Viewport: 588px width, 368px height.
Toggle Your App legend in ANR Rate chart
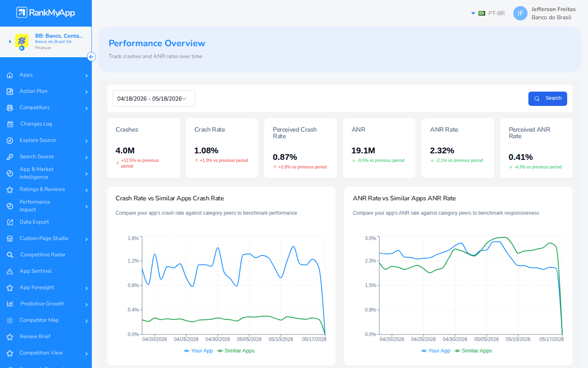tap(436, 351)
